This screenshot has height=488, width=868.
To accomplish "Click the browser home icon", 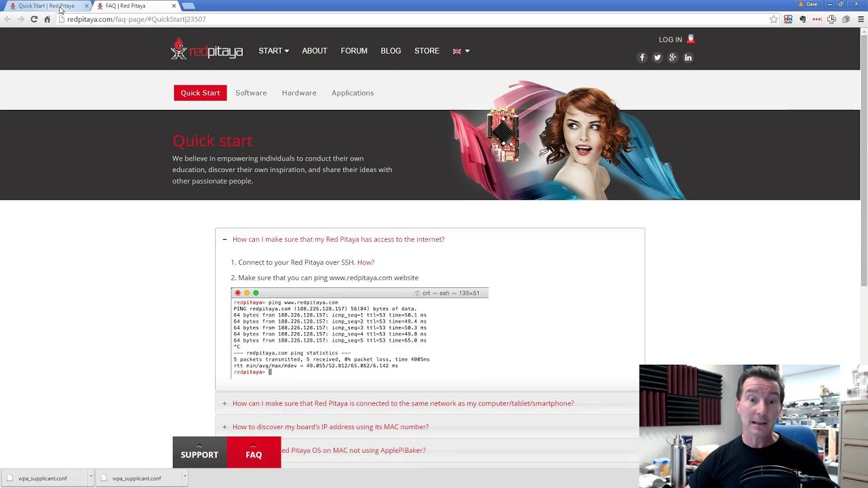I will coord(47,20).
